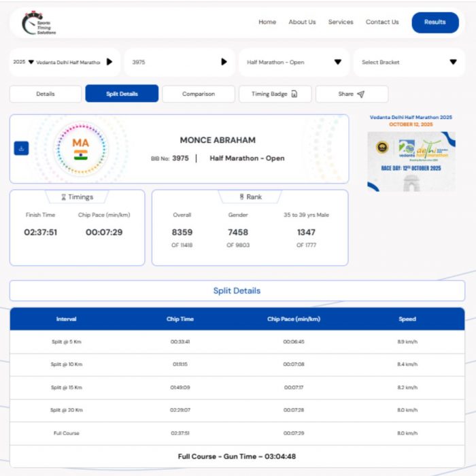Go to the Home page link
476x476 pixels.
point(267,22)
